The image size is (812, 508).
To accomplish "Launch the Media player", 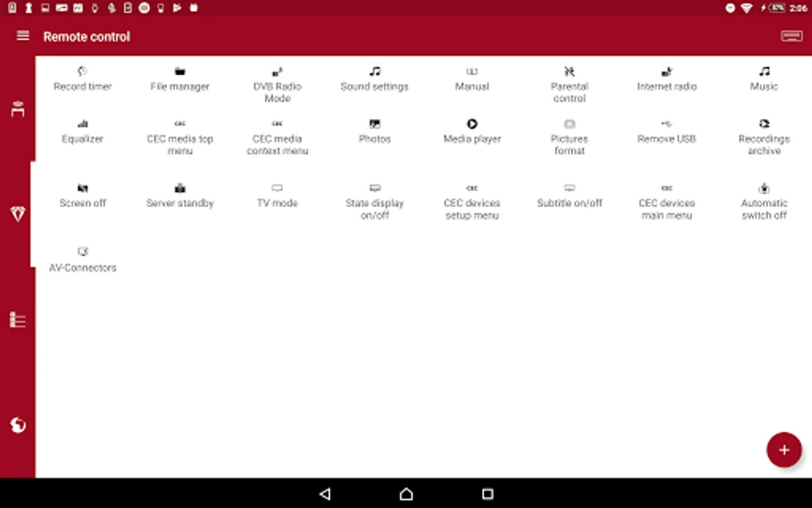I will click(472, 132).
